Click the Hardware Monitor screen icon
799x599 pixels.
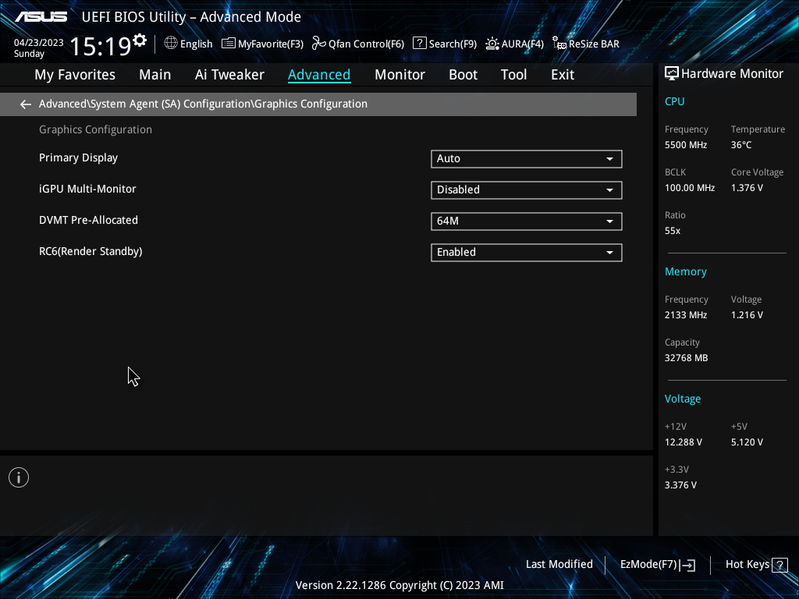click(672, 74)
